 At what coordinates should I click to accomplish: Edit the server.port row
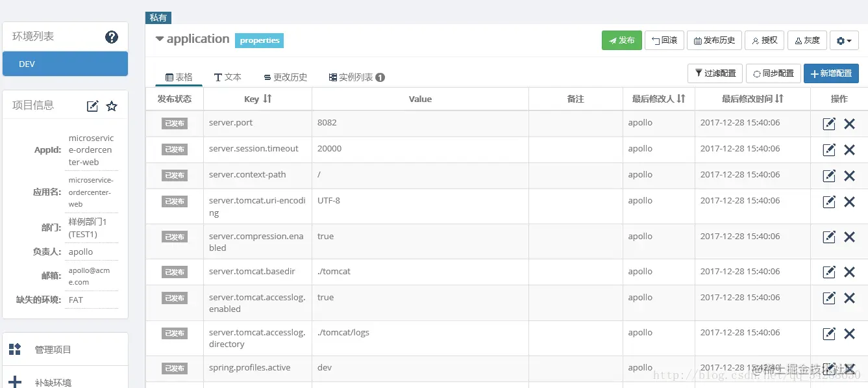click(x=828, y=124)
